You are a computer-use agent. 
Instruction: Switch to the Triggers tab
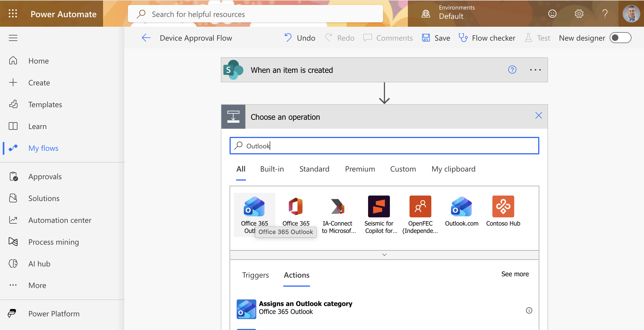(255, 275)
